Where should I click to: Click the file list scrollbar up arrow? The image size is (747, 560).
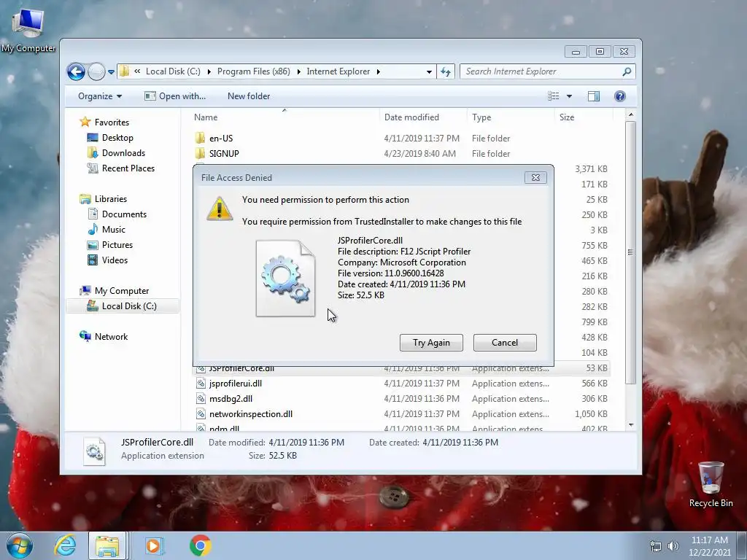pos(631,114)
